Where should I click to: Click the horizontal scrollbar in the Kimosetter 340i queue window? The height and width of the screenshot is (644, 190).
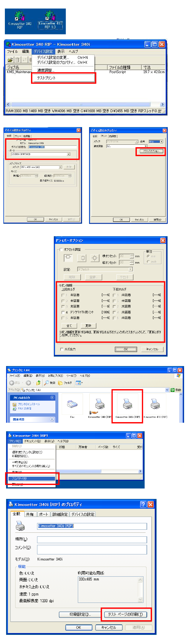click(99, 471)
